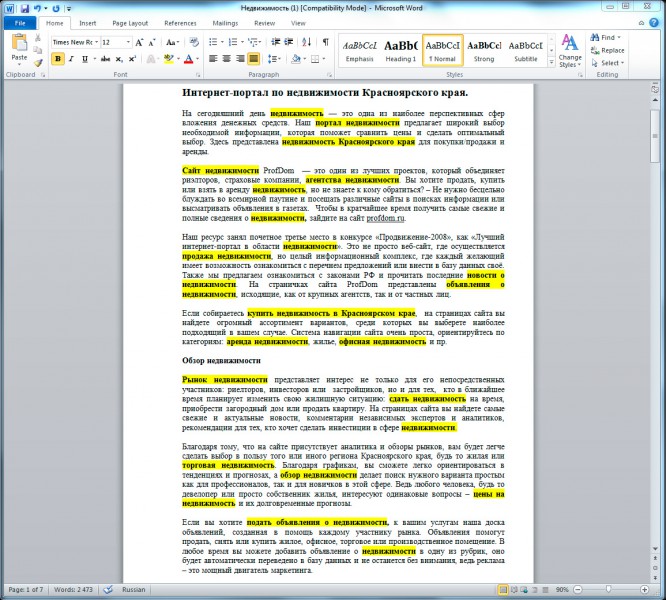Switch to the Review tab
The height and width of the screenshot is (600, 666).
[265, 23]
